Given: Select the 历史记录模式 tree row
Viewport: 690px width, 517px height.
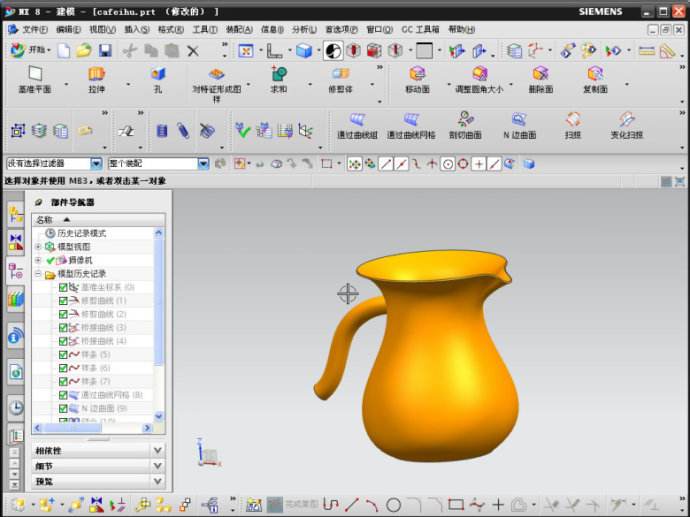Looking at the screenshot, I should [x=81, y=233].
